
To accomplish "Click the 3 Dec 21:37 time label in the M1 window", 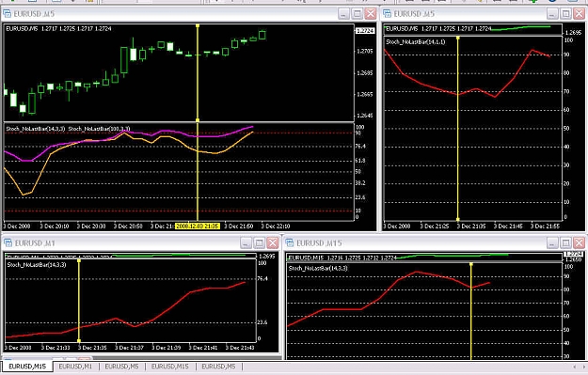I will [130, 348].
